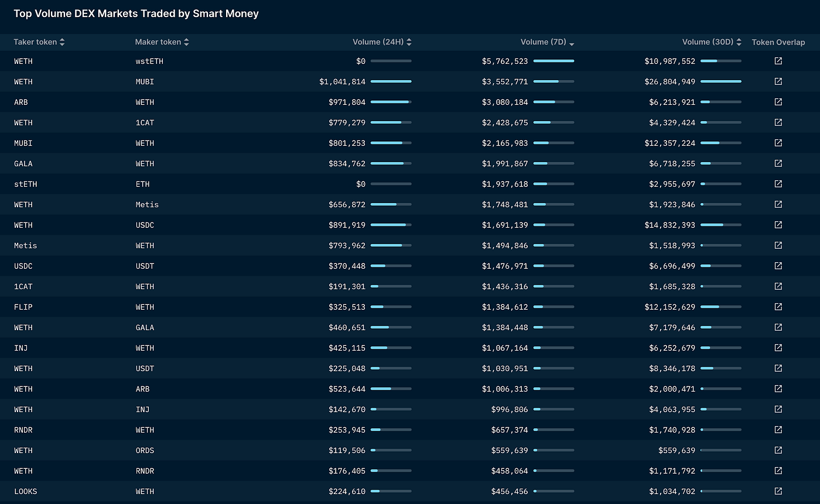Open token overlap link for ARB/WETH row

coord(778,102)
